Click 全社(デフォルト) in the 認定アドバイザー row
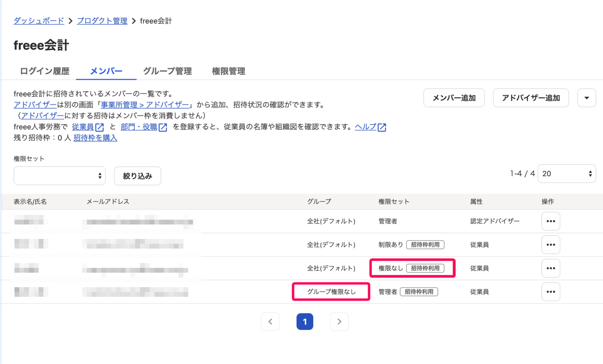 [331, 221]
